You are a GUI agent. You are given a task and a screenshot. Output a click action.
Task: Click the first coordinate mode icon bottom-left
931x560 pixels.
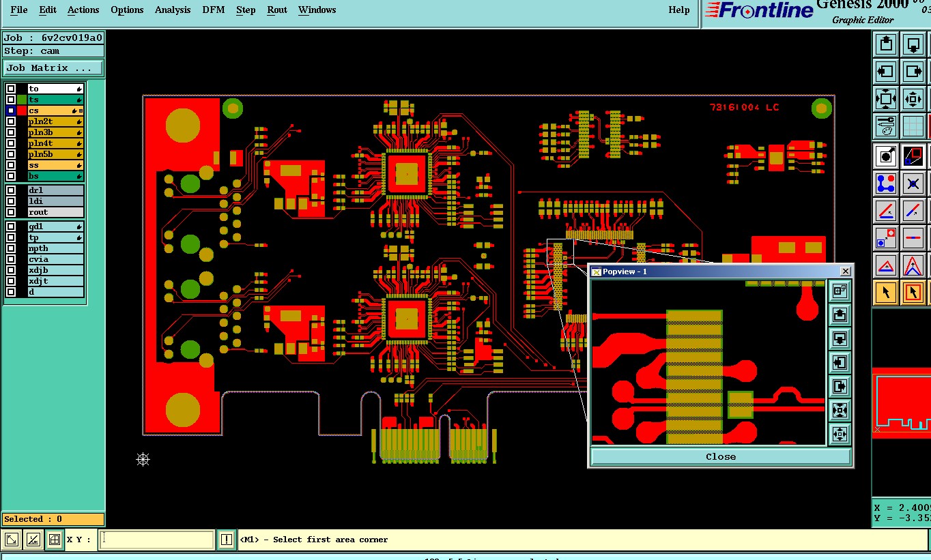(x=11, y=540)
